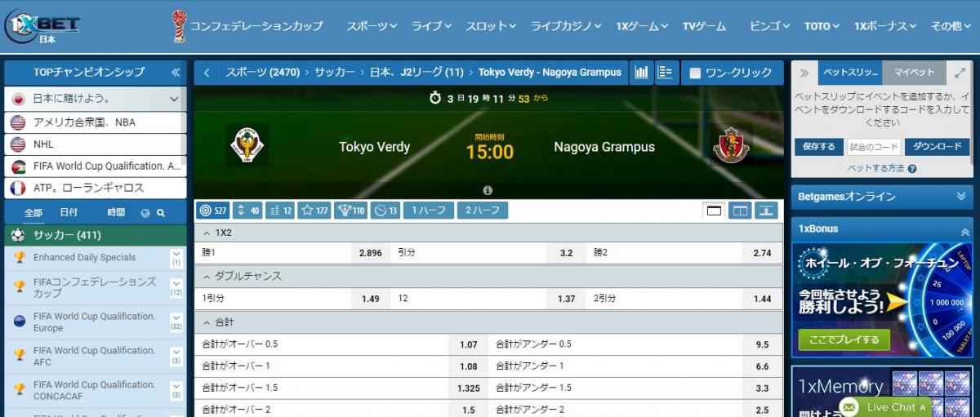
Task: Collapse the TOPチャンピオンシップ sidebar panel
Action: (176, 73)
